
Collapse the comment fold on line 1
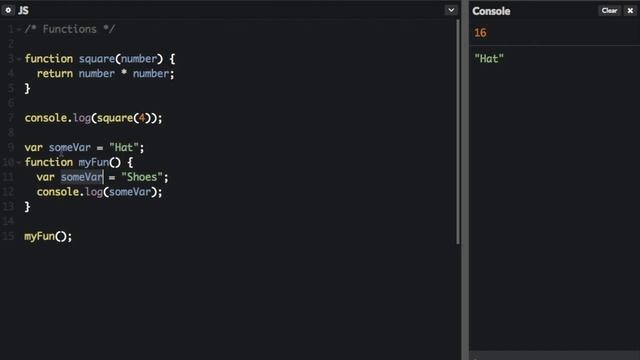coord(19,29)
